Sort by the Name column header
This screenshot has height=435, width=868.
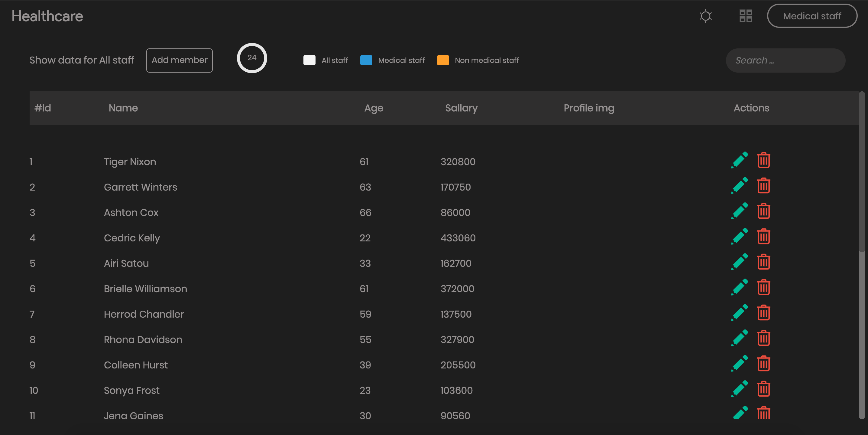pyautogui.click(x=123, y=108)
